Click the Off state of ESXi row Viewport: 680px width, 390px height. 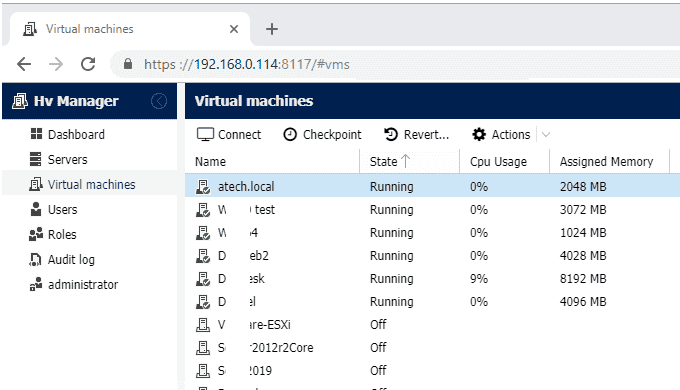(378, 324)
